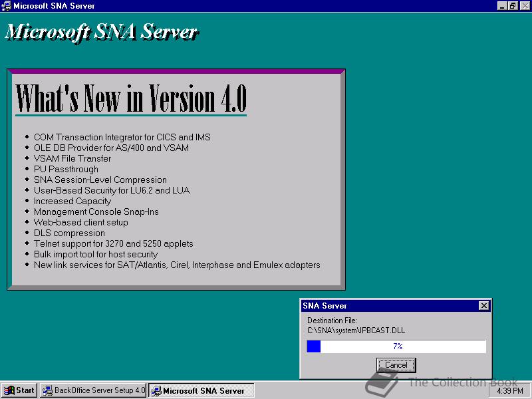Click the 4:39 PM system clock

point(510,391)
